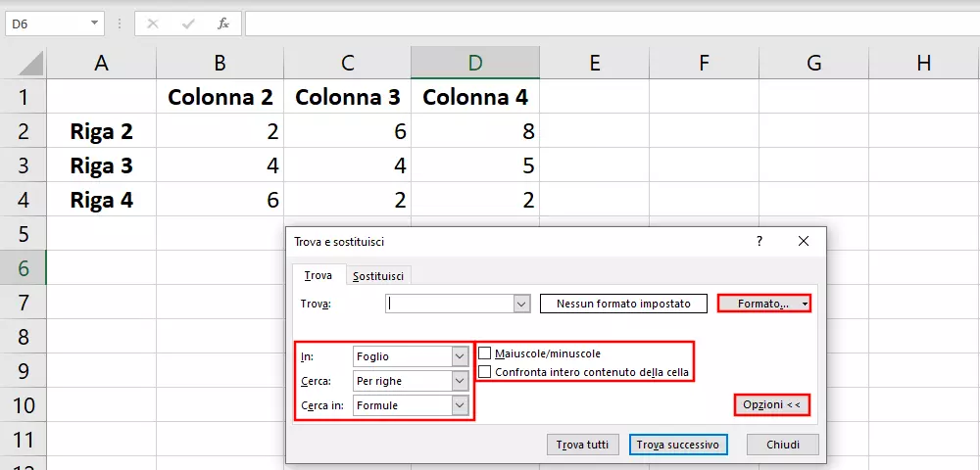Viewport: 980px width, 470px height.
Task: Close the Trova e sostituisci dialog
Action: (x=804, y=241)
